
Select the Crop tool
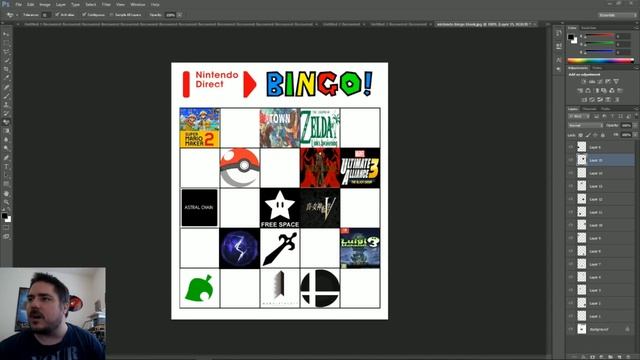point(6,70)
